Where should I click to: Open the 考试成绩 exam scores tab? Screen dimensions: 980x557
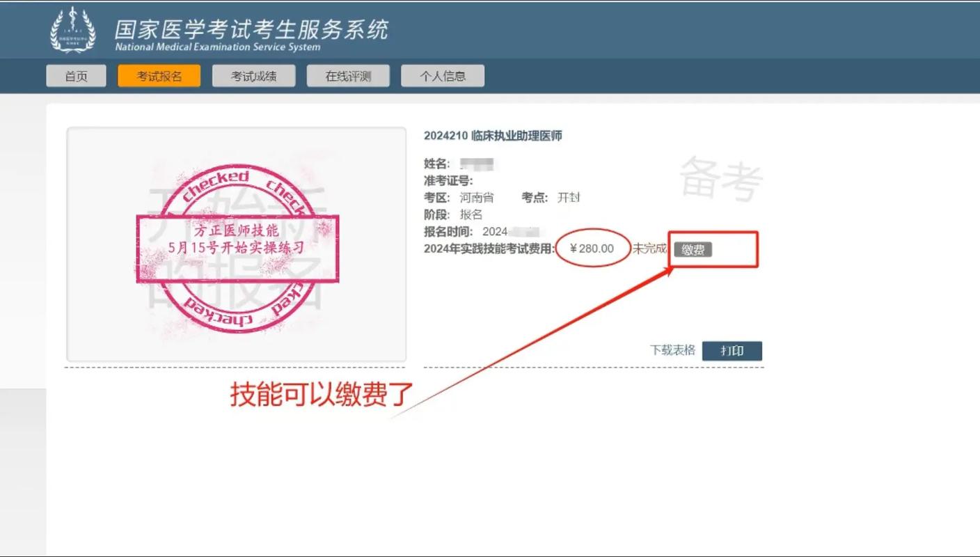point(253,75)
